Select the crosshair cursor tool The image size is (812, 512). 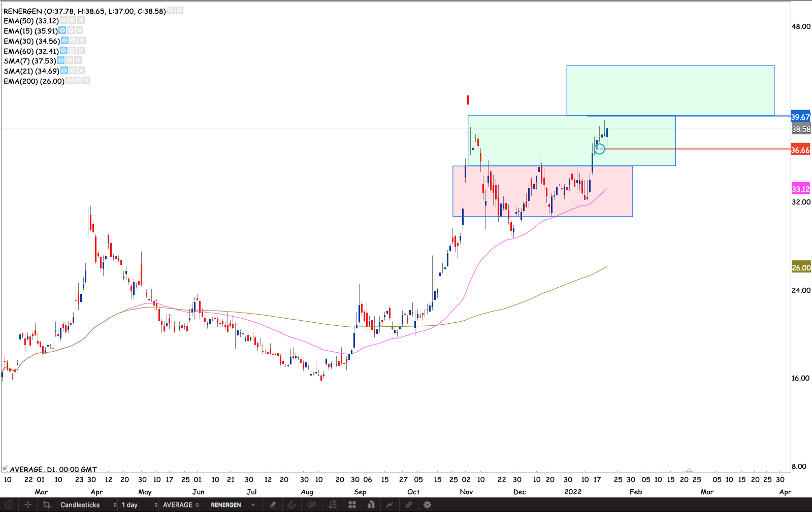click(x=28, y=505)
